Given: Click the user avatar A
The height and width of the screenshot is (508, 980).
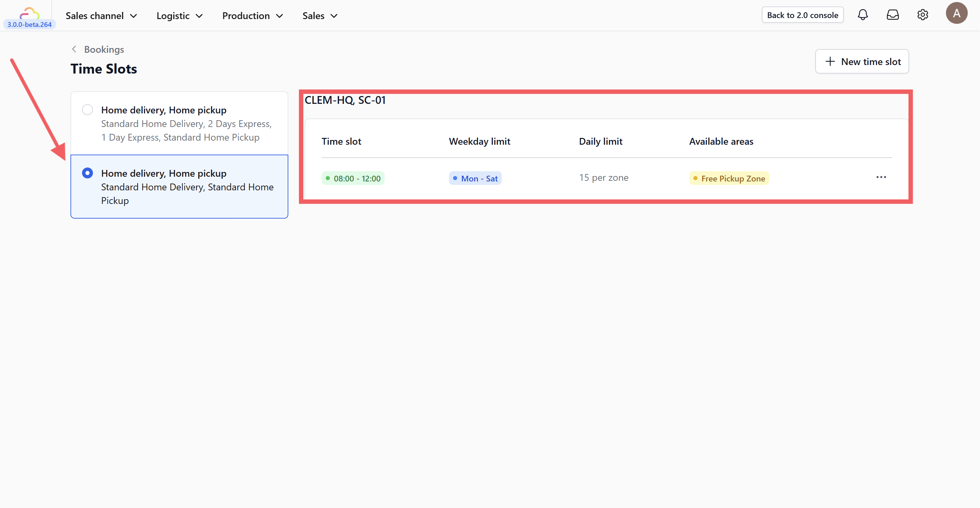Looking at the screenshot, I should click(x=956, y=13).
